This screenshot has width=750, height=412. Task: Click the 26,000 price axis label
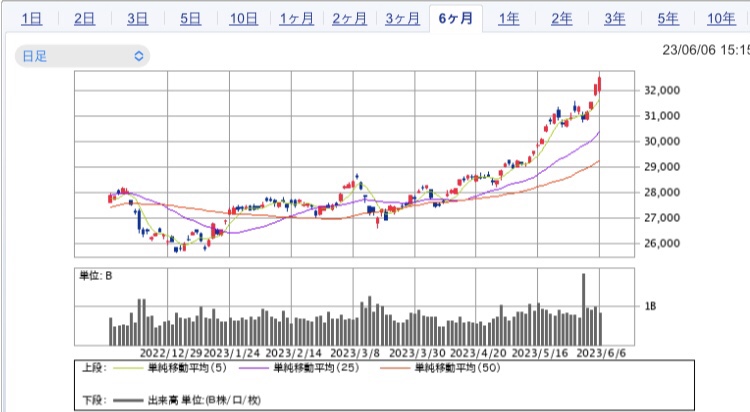pyautogui.click(x=662, y=243)
